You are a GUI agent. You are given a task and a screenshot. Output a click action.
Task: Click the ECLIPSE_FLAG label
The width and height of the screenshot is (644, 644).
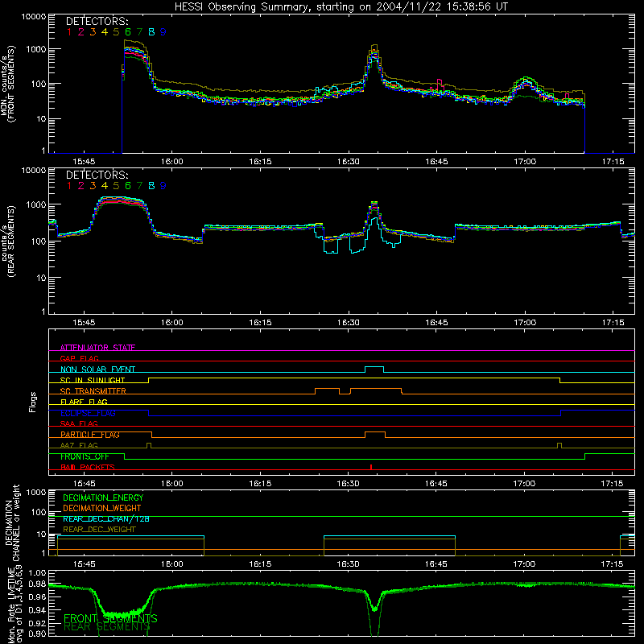[88, 413]
